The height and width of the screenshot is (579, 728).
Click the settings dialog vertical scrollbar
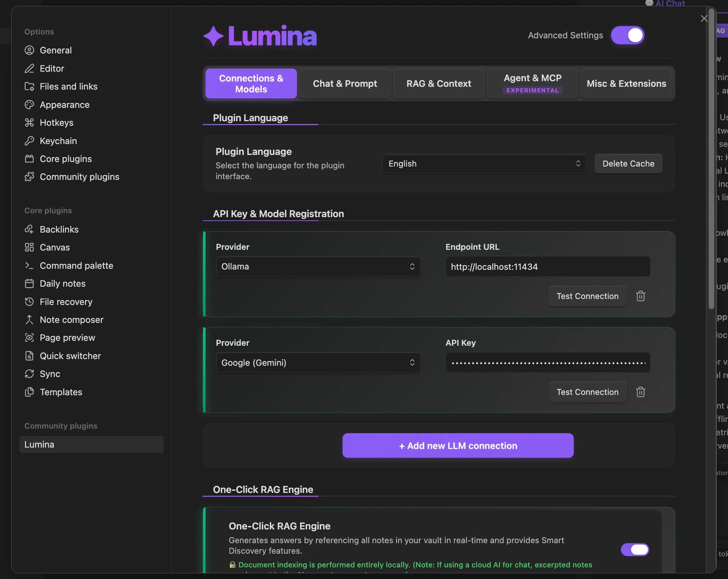pos(711,158)
